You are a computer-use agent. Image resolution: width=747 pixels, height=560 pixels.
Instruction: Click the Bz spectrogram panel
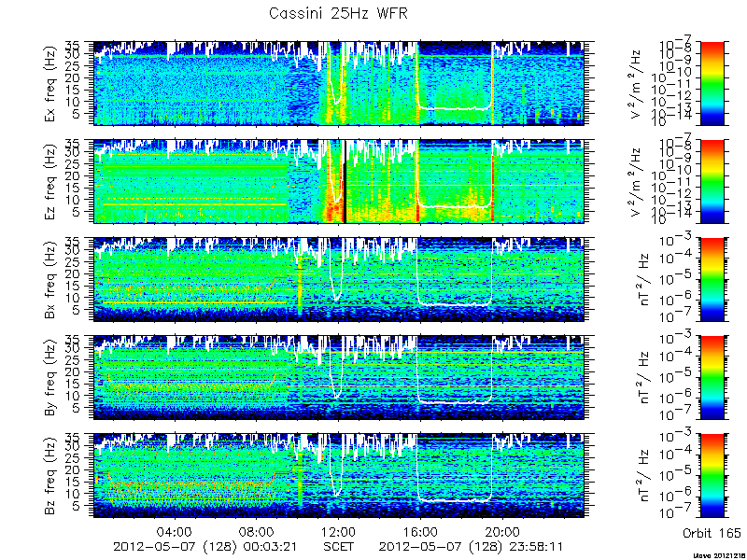339,476
